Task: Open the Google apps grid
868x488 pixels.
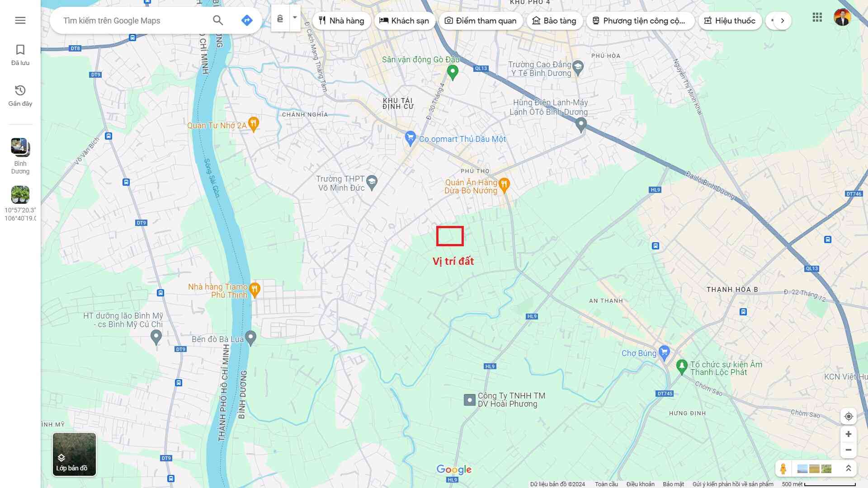Action: 817,18
